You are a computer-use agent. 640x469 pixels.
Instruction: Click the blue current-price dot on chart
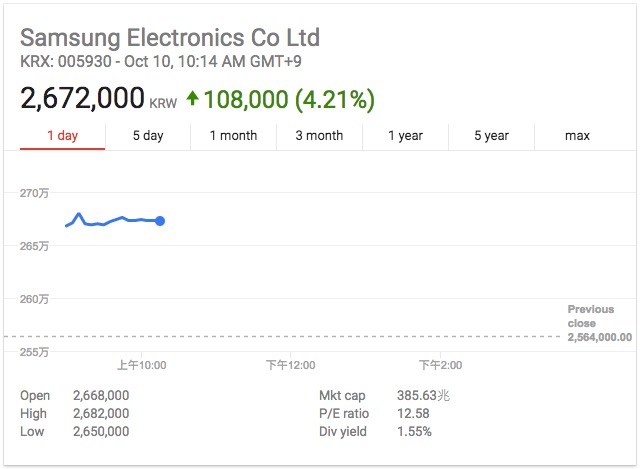click(160, 221)
